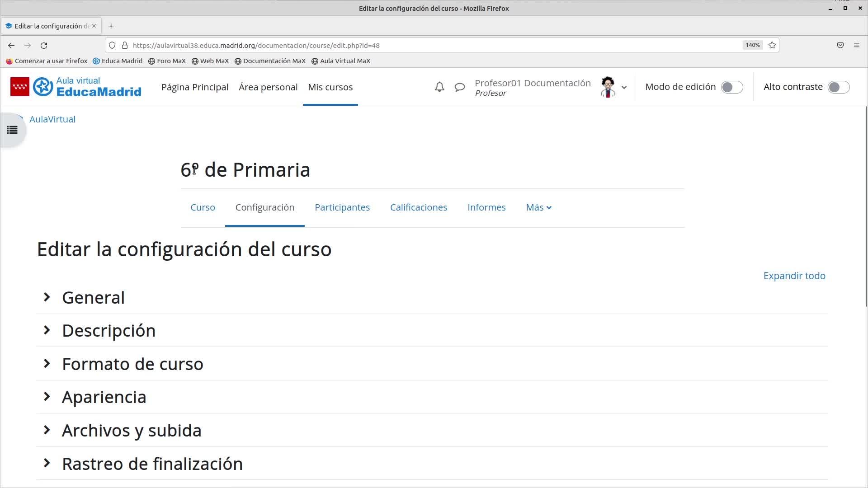Screen dimensions: 868x488
Task: Toggle Modo de edición switch
Action: point(731,87)
